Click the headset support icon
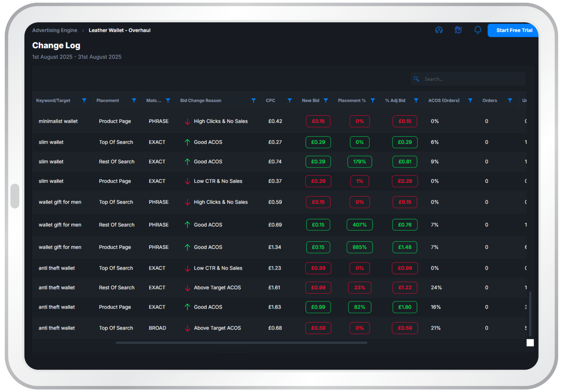Screen dimensions: 563x392 coord(439,30)
